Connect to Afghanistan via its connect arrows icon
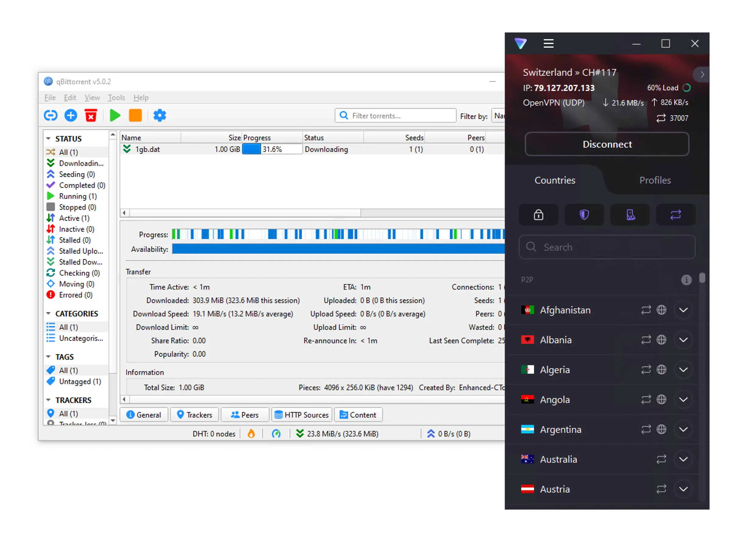Screen dimensions: 756x556 click(x=646, y=310)
